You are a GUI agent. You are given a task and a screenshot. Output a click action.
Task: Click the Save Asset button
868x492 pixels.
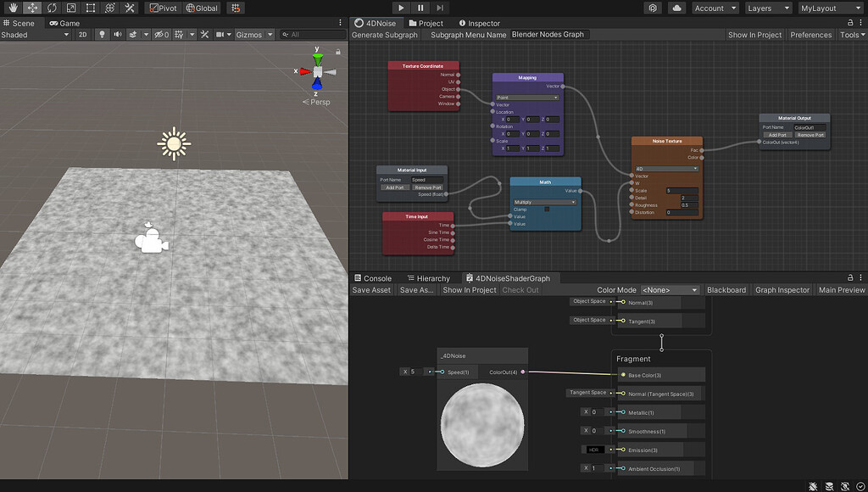[371, 290]
